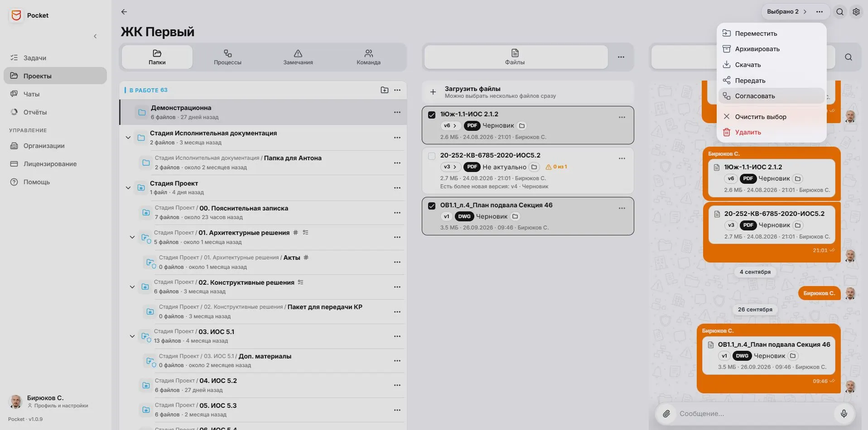Open version v6 selector of the 1Юж-1.1-ИОС 2.1.2 file row
Viewport: 868px width, 430px height.
450,126
